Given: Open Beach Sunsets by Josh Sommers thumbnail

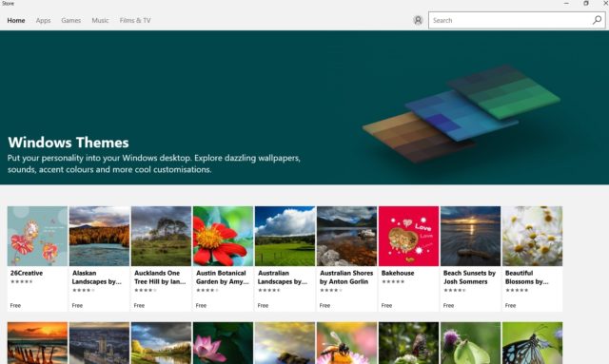Looking at the screenshot, I should 470,236.
